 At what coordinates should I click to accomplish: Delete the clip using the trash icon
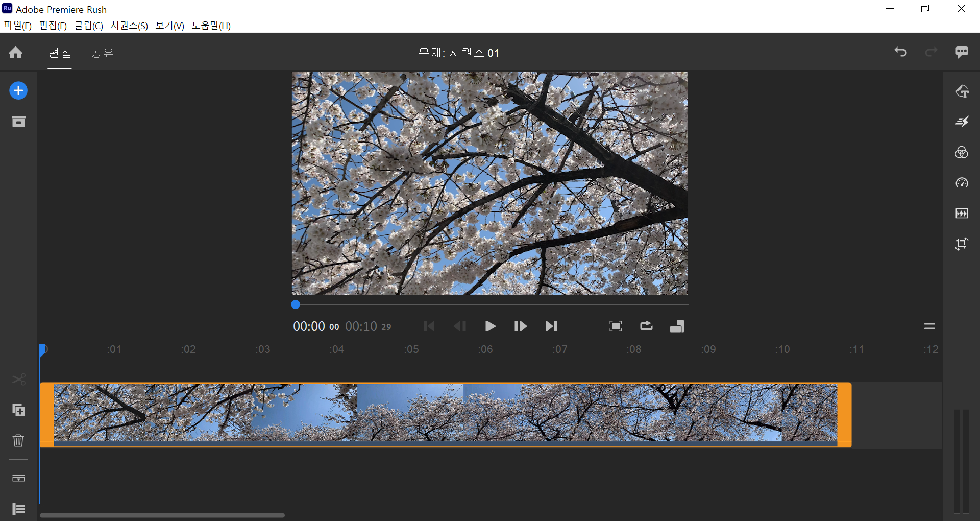click(x=18, y=441)
